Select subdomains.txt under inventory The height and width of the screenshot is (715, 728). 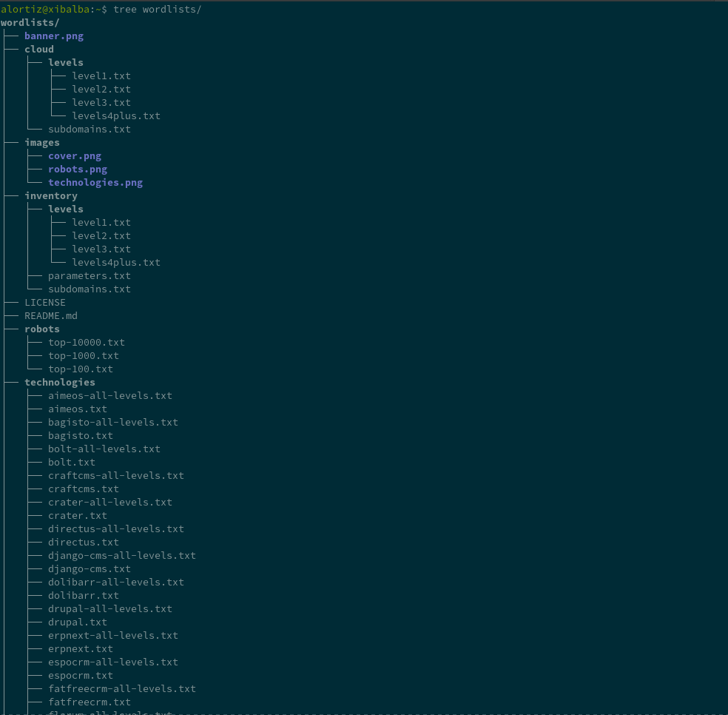pos(89,289)
